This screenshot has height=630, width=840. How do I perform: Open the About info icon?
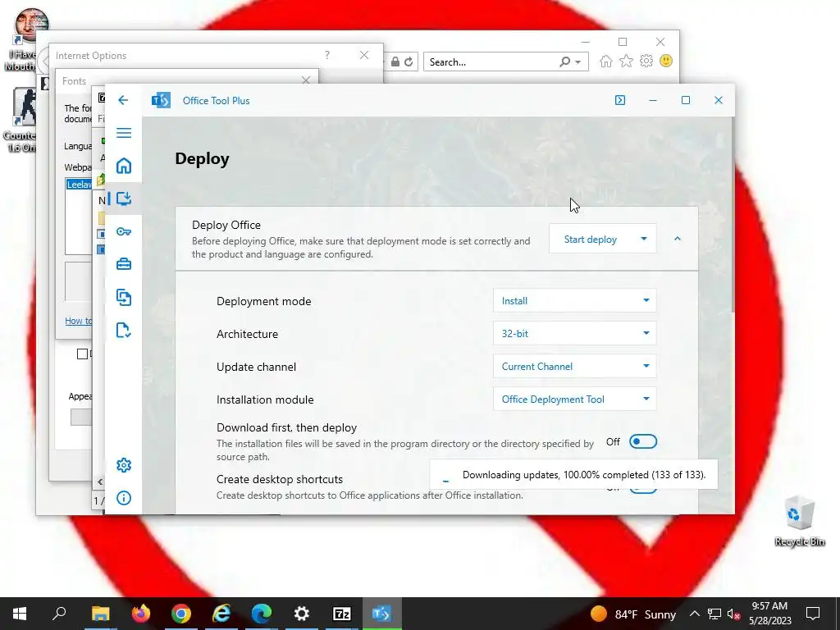click(x=124, y=498)
